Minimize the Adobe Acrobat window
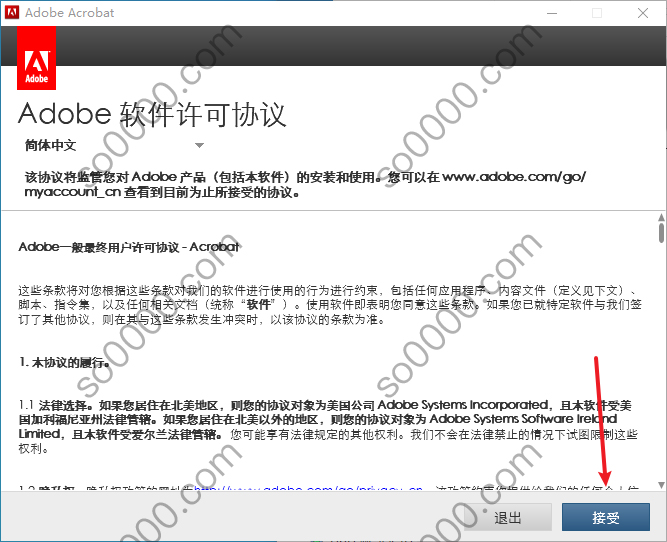The image size is (667, 542). [552, 13]
